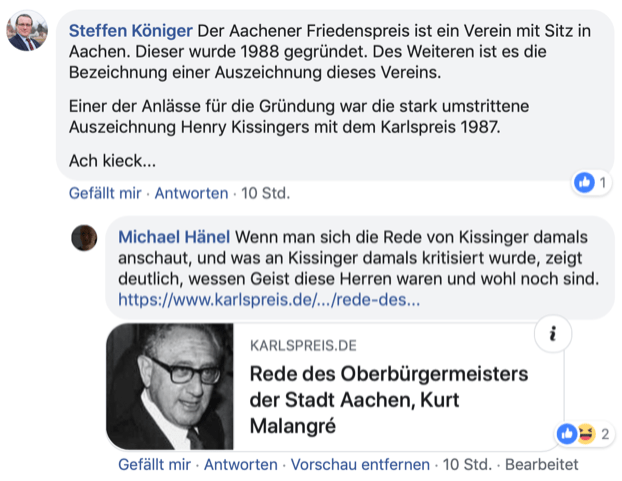The width and height of the screenshot is (622, 481).
Task: Click 'Vorschau entfernen' to remove preview
Action: click(x=360, y=465)
